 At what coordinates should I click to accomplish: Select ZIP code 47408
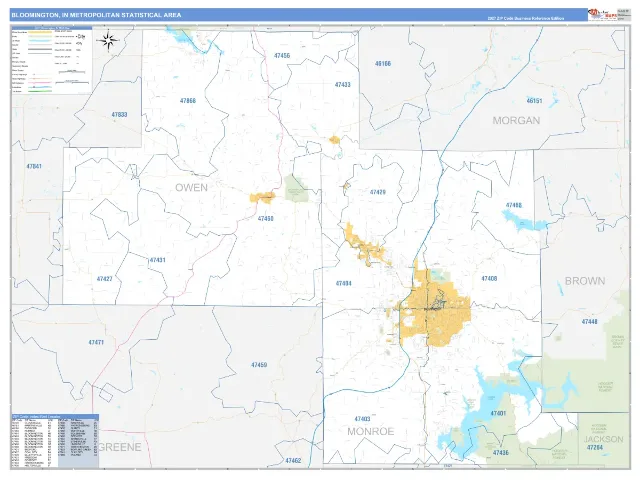[x=489, y=279]
